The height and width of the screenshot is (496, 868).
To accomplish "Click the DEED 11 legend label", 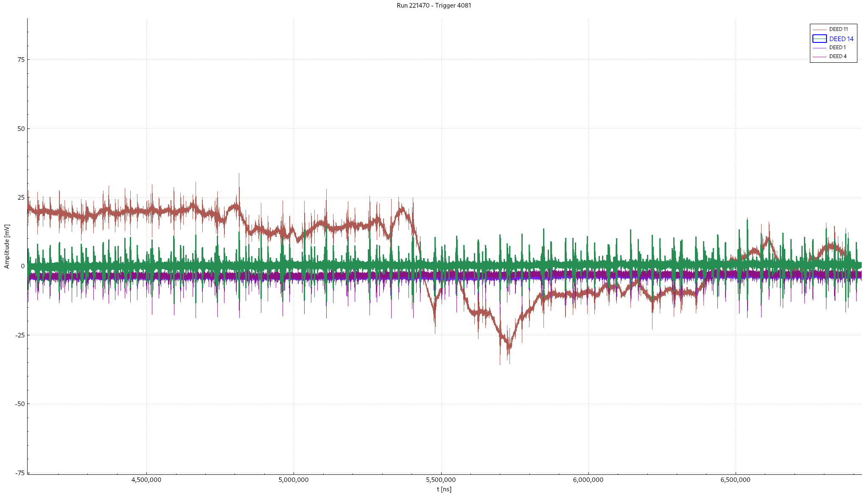I will pos(838,29).
